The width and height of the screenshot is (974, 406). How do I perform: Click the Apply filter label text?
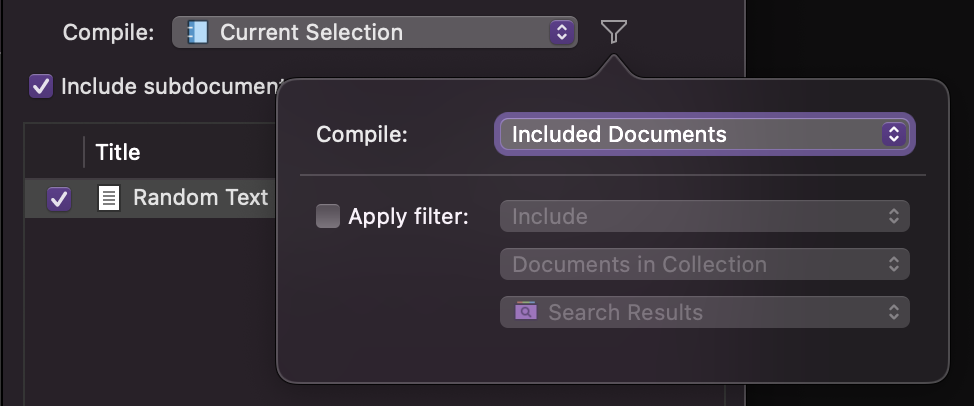click(408, 216)
